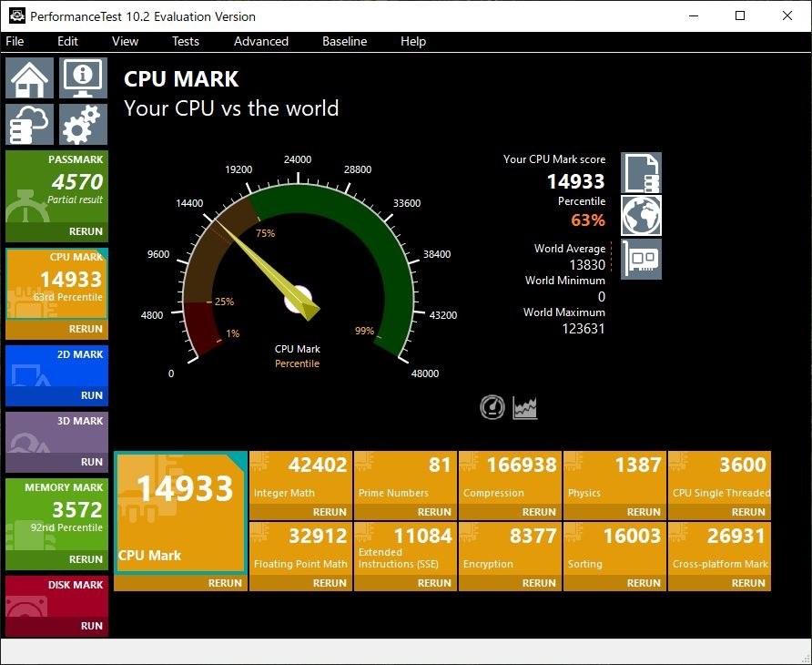This screenshot has width=812, height=665.
Task: Open the System Information monitor icon
Action: click(84, 77)
